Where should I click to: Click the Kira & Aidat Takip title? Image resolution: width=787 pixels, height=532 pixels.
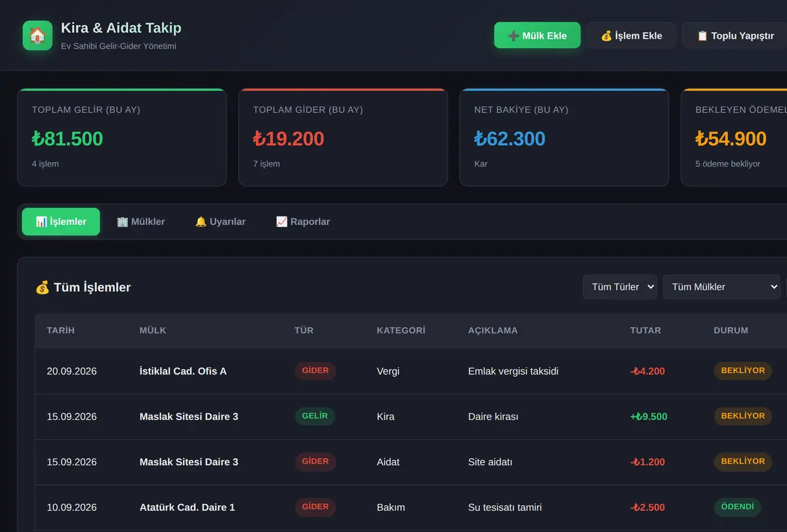(x=121, y=28)
